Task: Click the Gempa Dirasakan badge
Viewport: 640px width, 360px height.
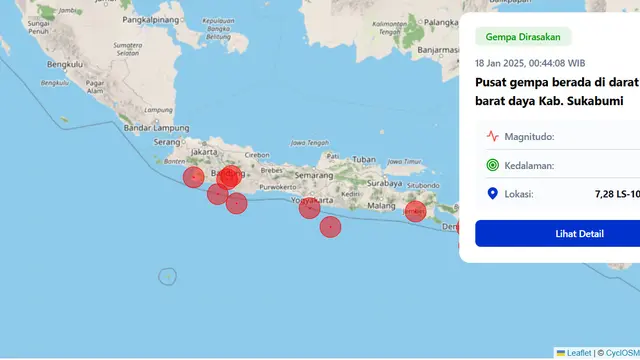Action: (523, 37)
